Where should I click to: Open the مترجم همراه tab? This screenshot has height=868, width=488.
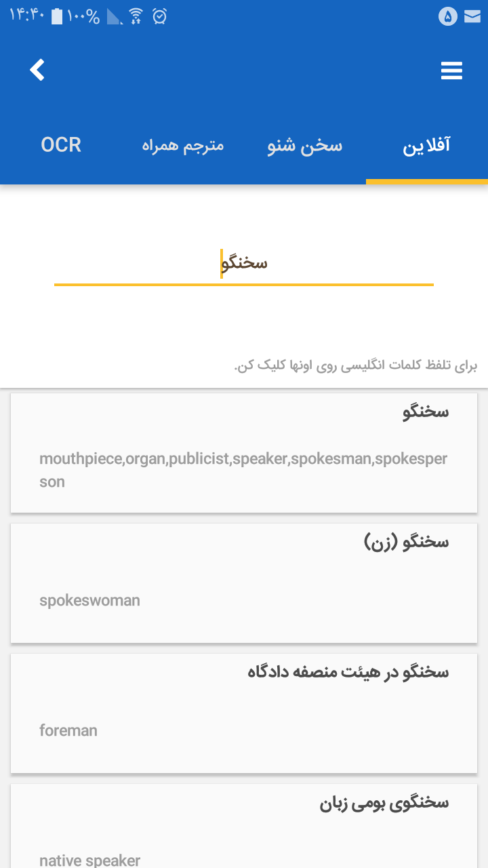[x=183, y=144]
